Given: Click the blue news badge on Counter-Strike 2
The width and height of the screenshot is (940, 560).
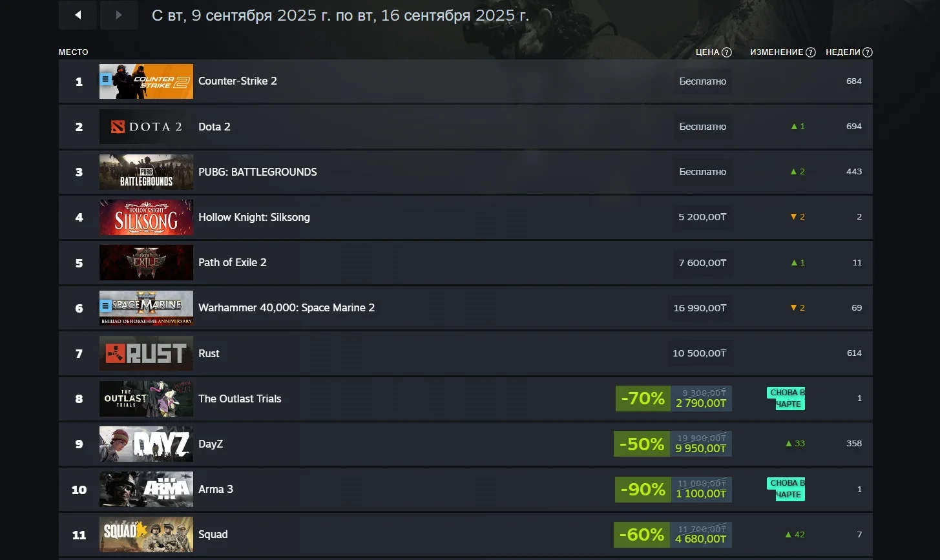Looking at the screenshot, I should click(x=106, y=79).
